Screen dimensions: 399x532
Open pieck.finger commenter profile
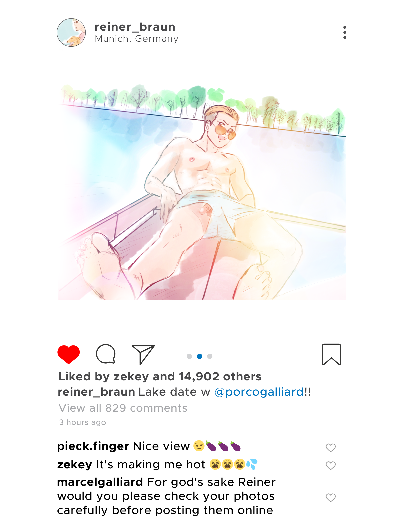(93, 446)
